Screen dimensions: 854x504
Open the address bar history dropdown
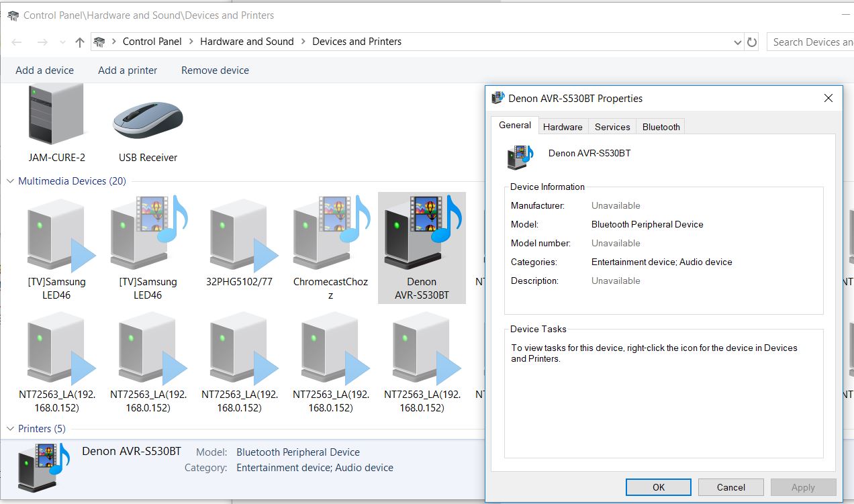[x=739, y=42]
